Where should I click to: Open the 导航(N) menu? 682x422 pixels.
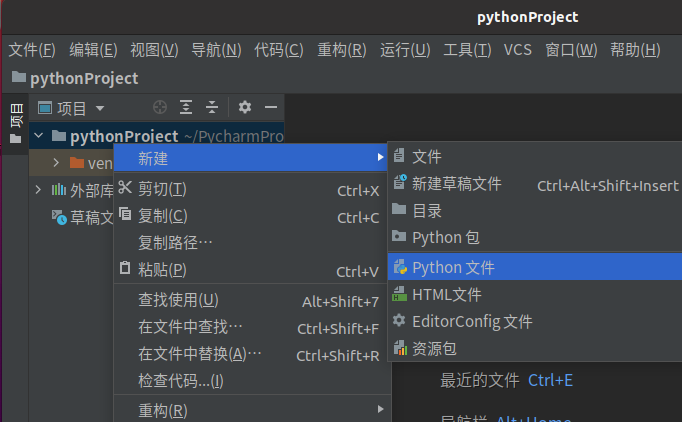pos(216,50)
